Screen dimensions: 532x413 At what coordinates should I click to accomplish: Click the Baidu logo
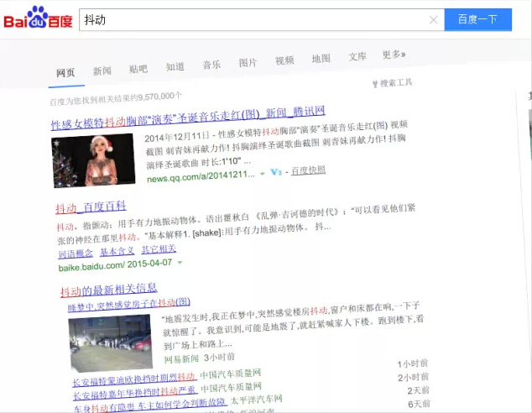[x=38, y=18]
